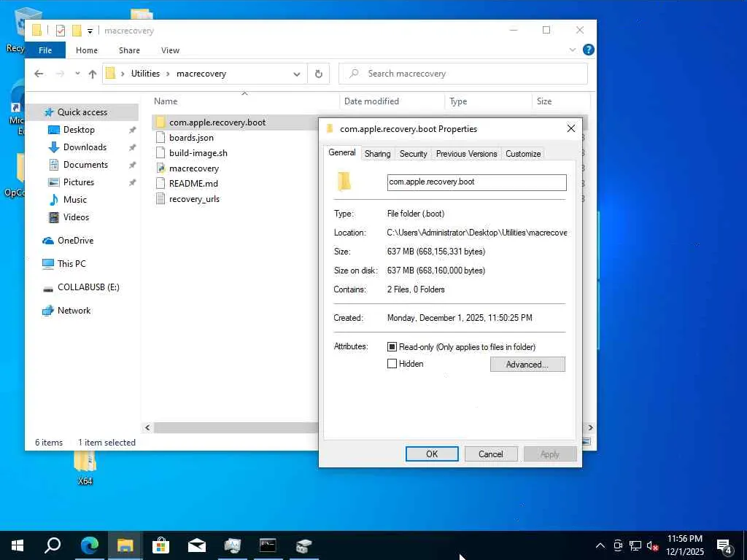Select the macrecovery Python file
The image size is (747, 560).
194,168
